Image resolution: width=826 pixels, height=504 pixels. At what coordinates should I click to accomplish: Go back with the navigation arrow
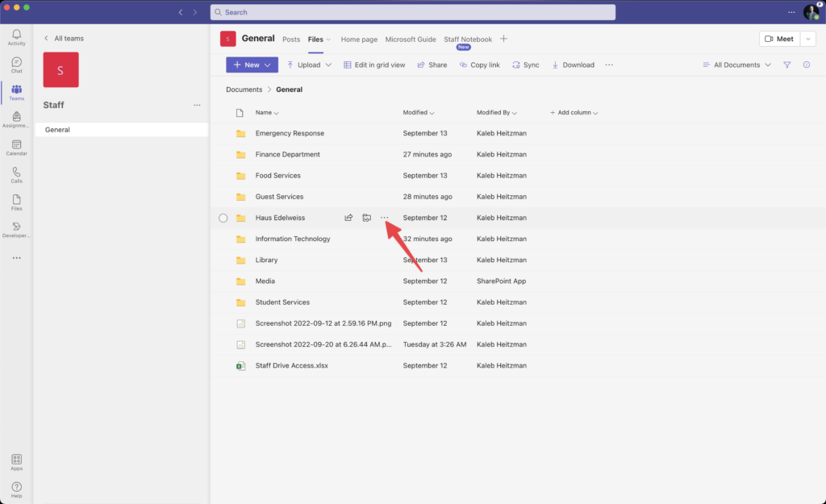[181, 12]
